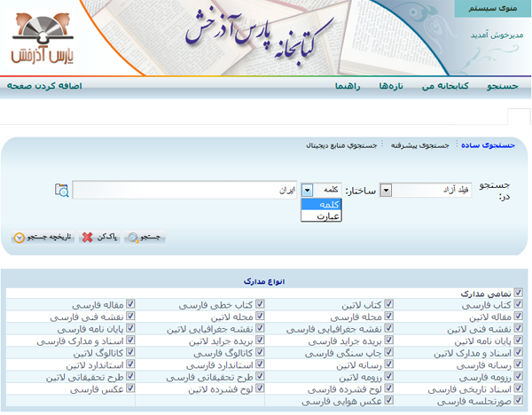532x415 pixels.
Task: Select کلمه from the dropdown list
Action: (321, 205)
